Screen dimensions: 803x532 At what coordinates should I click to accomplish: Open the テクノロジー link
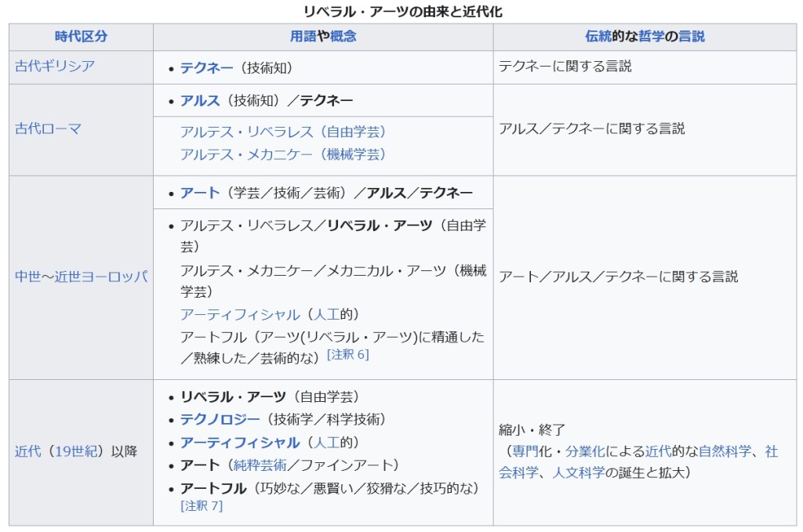point(220,419)
